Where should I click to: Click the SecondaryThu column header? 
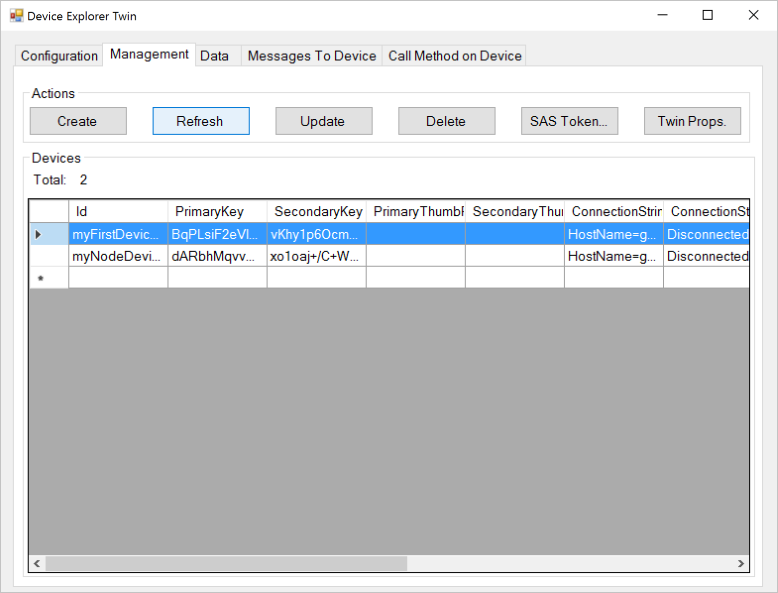pos(515,211)
